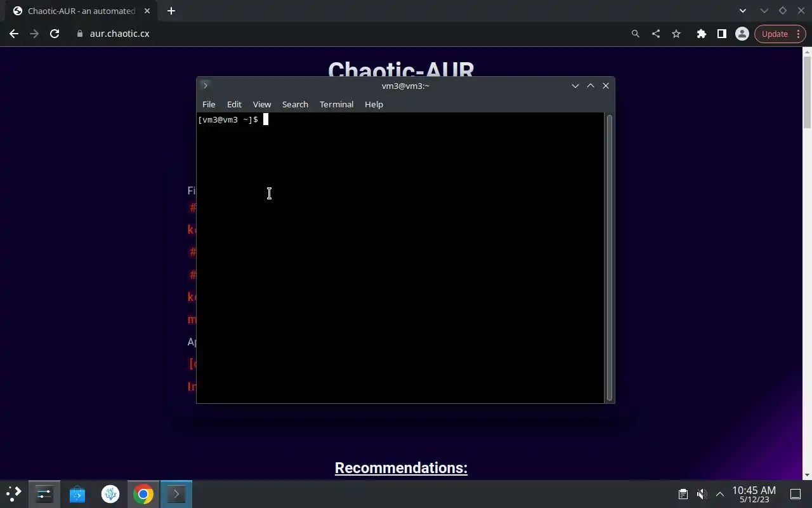812x508 pixels.
Task: Click the terminal window menu icon in titlebar
Action: [x=205, y=85]
